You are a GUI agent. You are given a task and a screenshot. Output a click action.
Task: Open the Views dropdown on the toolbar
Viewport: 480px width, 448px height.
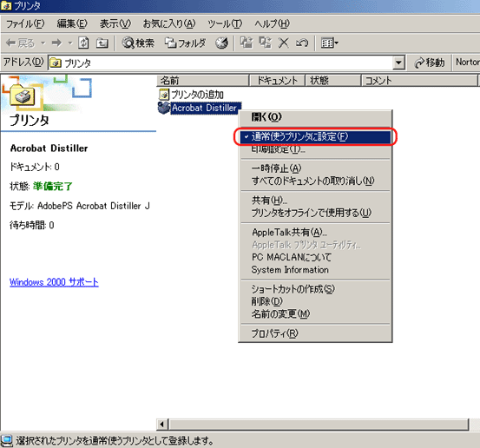coord(329,43)
